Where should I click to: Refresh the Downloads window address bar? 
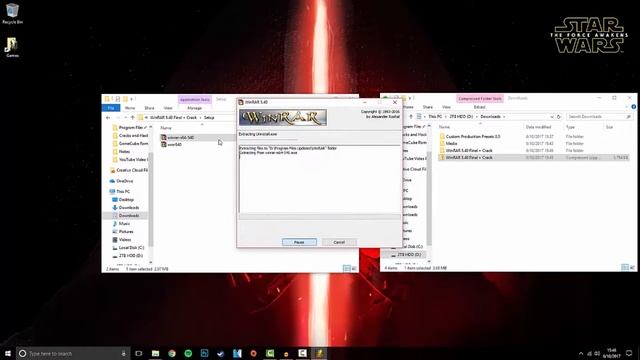pos(559,117)
